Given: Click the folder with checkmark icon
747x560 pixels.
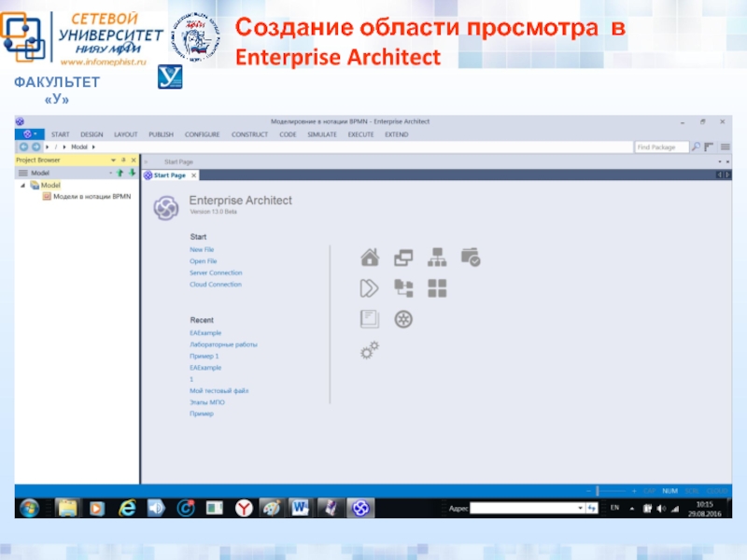Looking at the screenshot, I should coord(471,258).
